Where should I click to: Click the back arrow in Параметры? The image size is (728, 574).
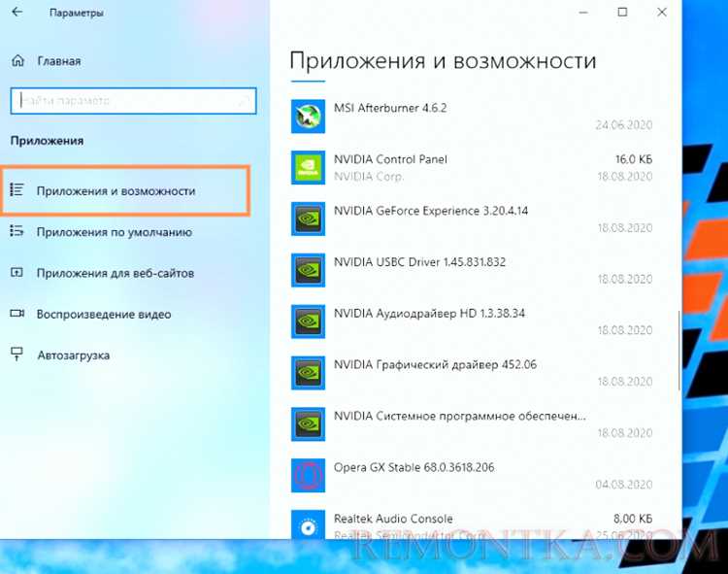pos(17,12)
